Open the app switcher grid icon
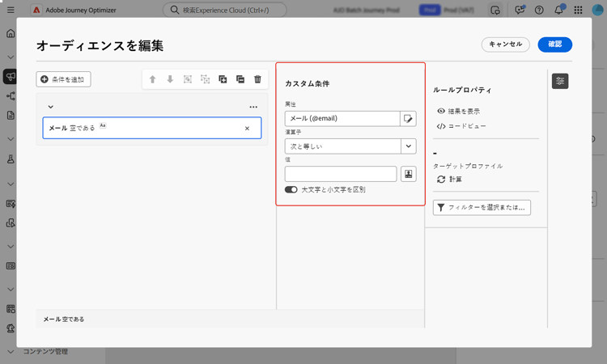 (x=579, y=10)
